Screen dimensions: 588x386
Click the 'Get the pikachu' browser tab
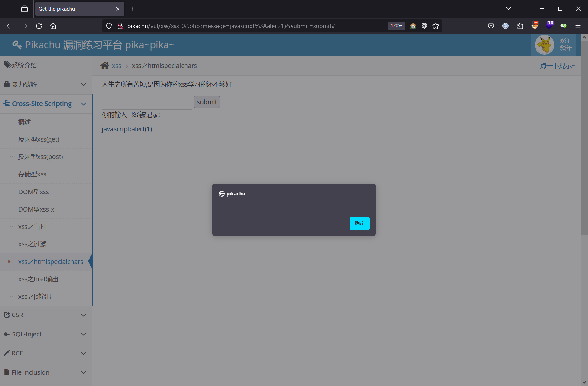click(80, 9)
